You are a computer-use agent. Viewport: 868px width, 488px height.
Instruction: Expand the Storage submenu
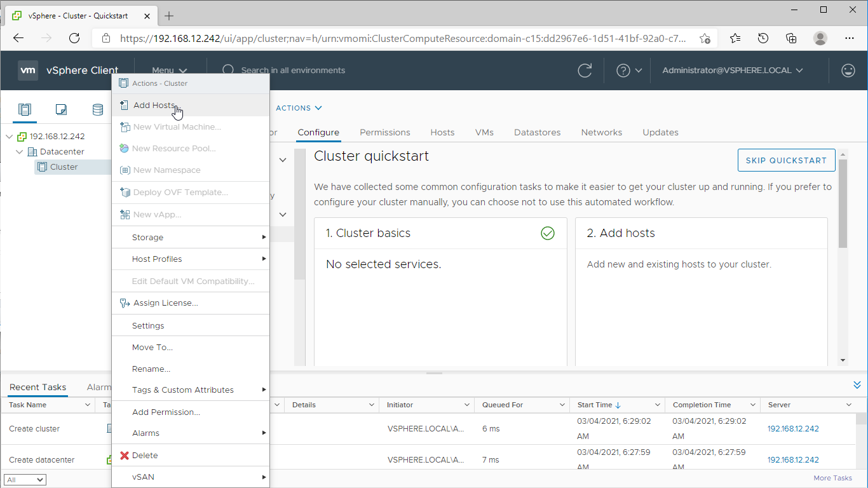[x=191, y=238]
